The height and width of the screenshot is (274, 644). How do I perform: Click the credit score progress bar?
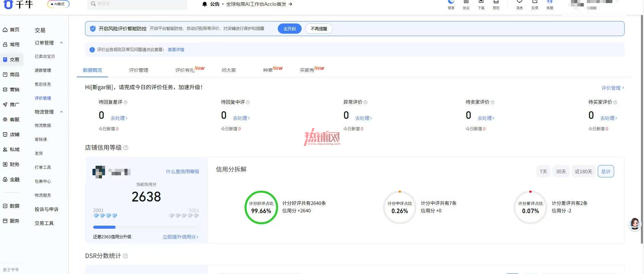click(146, 227)
